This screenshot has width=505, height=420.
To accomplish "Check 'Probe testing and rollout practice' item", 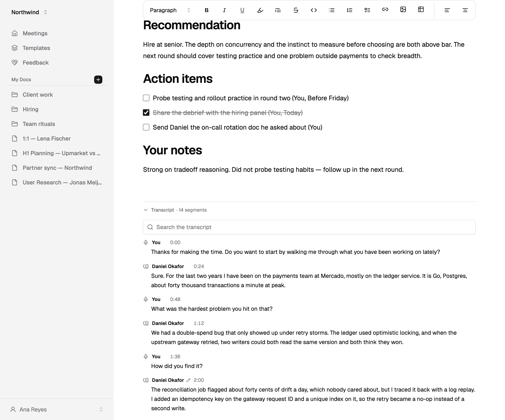I will click(x=146, y=98).
